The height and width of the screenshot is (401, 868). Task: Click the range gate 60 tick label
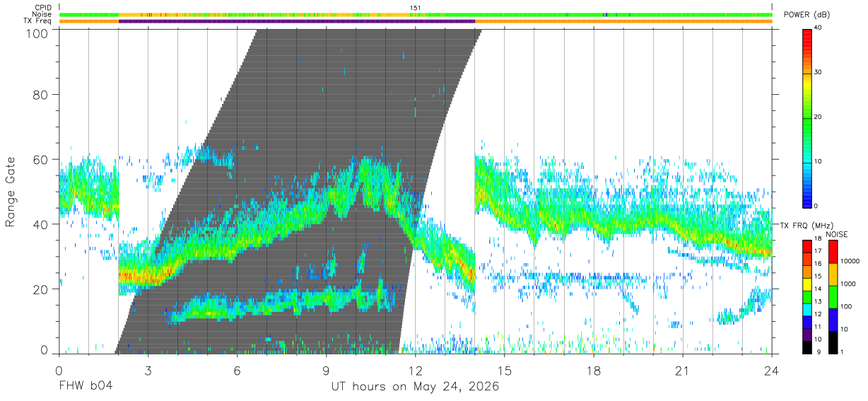click(x=41, y=160)
